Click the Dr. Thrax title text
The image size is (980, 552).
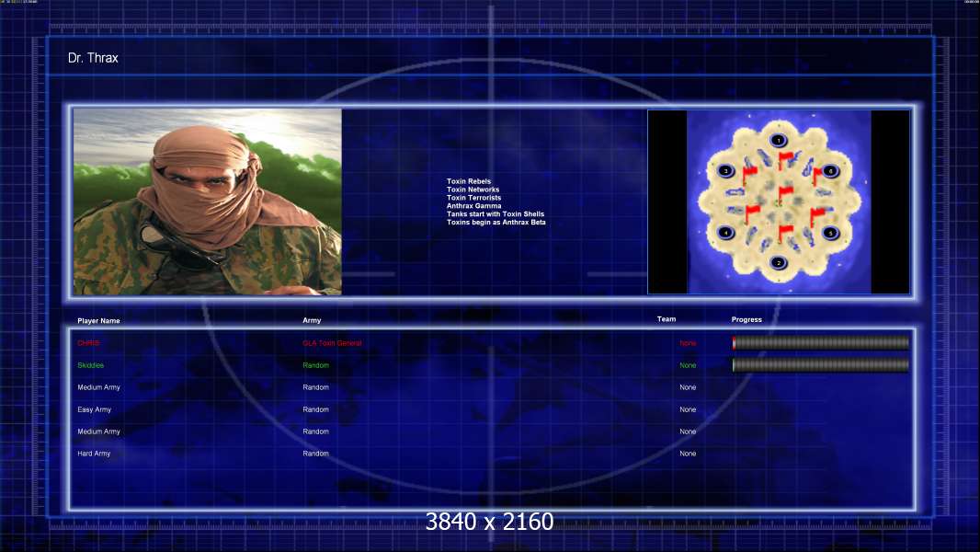(x=93, y=58)
